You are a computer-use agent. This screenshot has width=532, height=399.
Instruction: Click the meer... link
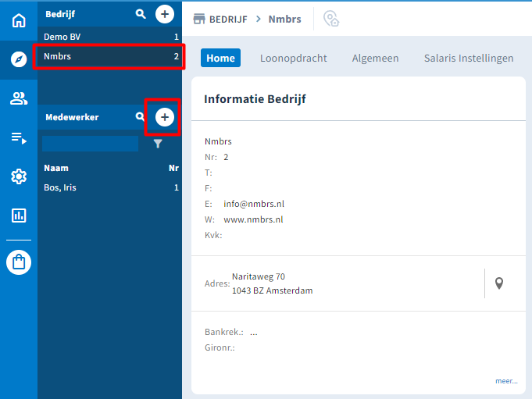tap(506, 381)
